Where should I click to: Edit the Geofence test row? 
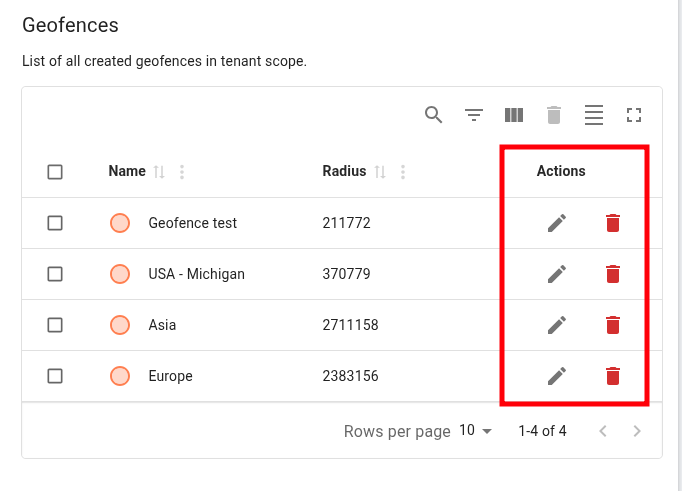[557, 223]
